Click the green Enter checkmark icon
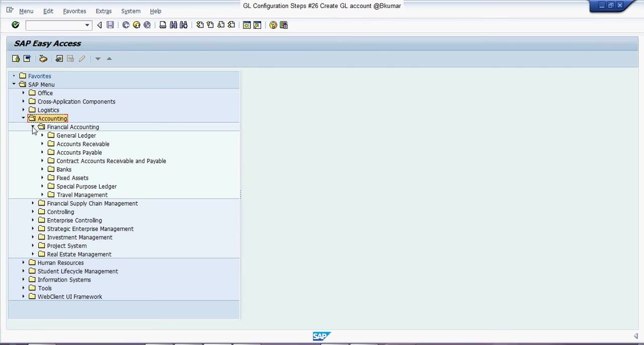This screenshot has width=644, height=345. click(15, 25)
